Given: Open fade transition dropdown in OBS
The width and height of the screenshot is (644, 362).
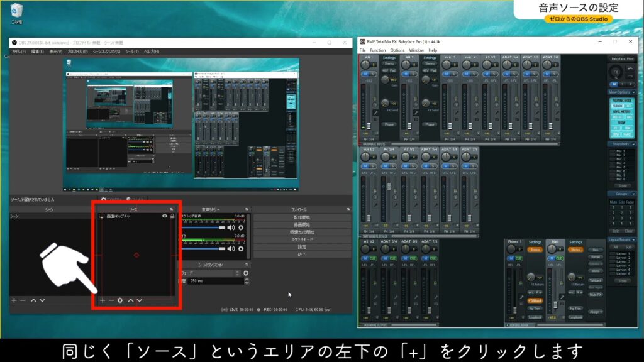Looking at the screenshot, I should (x=210, y=273).
